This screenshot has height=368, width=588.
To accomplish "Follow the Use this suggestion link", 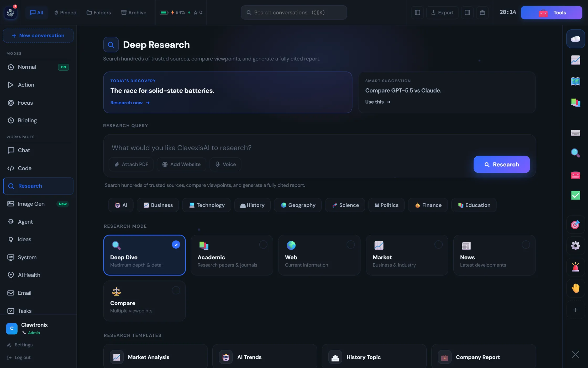I will click(x=378, y=102).
